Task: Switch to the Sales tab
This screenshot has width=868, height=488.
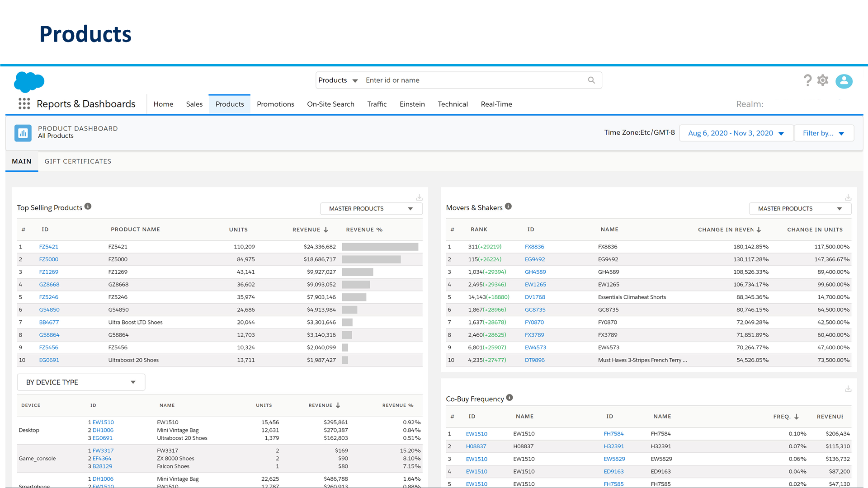Action: tap(194, 104)
